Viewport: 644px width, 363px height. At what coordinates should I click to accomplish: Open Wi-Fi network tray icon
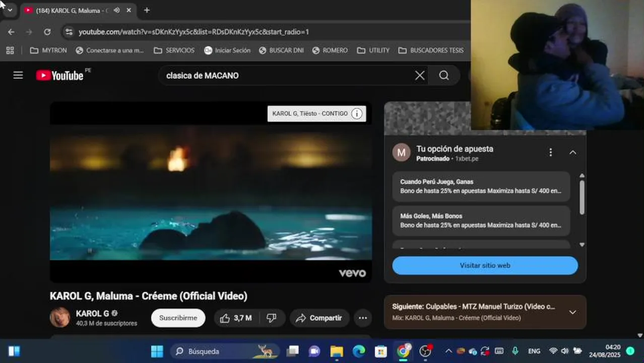pyautogui.click(x=553, y=351)
